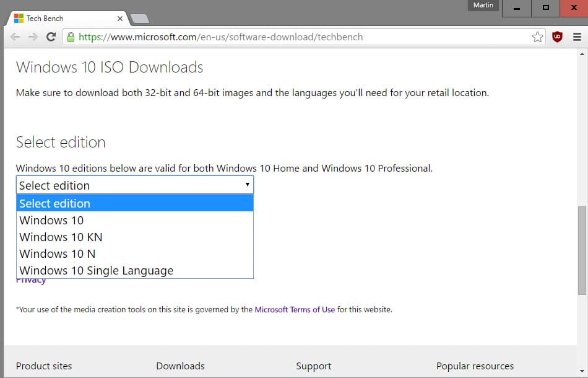Click the bookmark star icon

[x=538, y=37]
